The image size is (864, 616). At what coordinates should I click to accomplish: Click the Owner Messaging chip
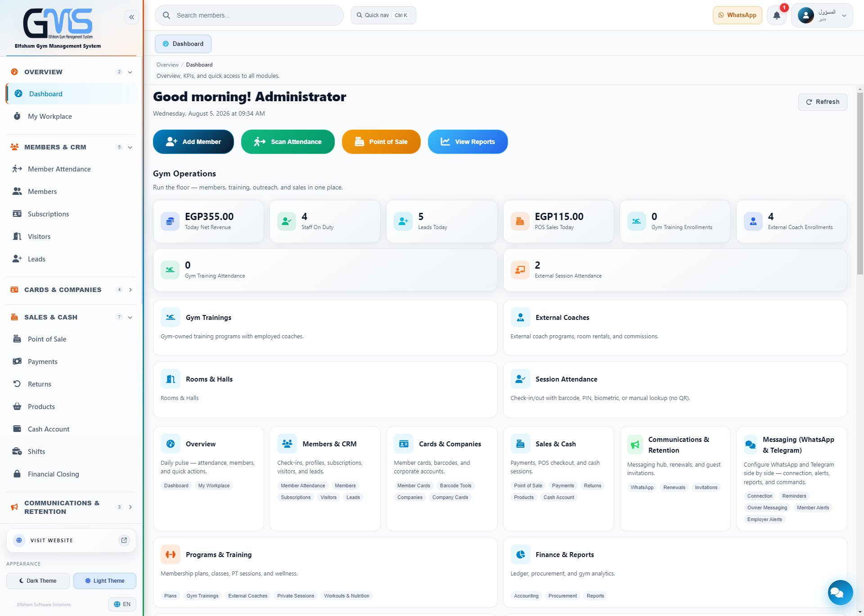point(767,508)
